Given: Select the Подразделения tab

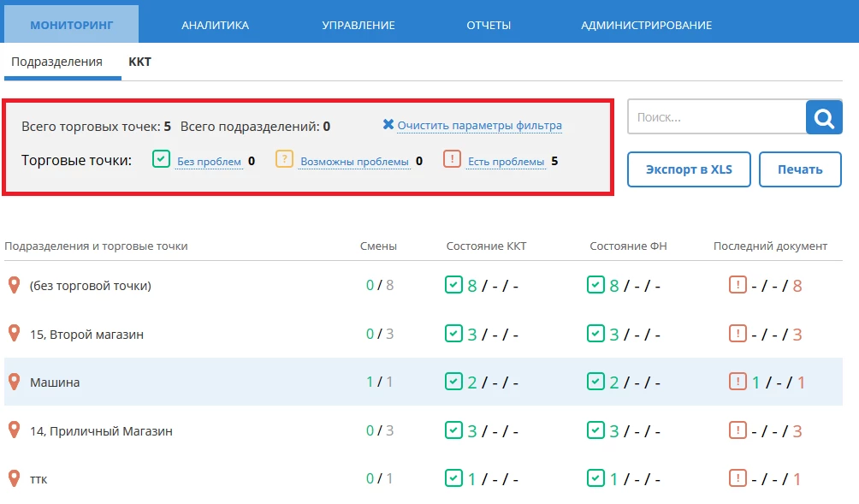Looking at the screenshot, I should [56, 62].
